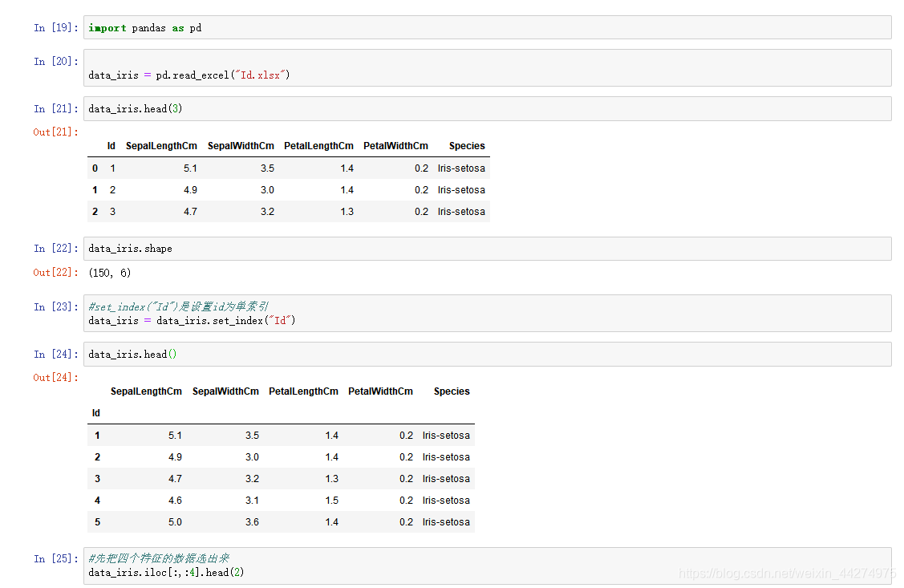Screen dimensions: 904x588
Task: Click the data_iris.iloc code cell
Action: (x=487, y=566)
